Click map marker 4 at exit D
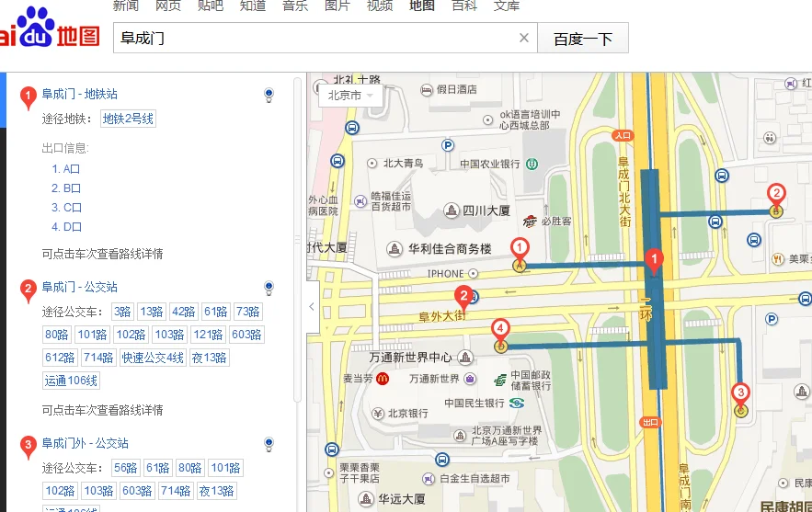 tap(499, 332)
